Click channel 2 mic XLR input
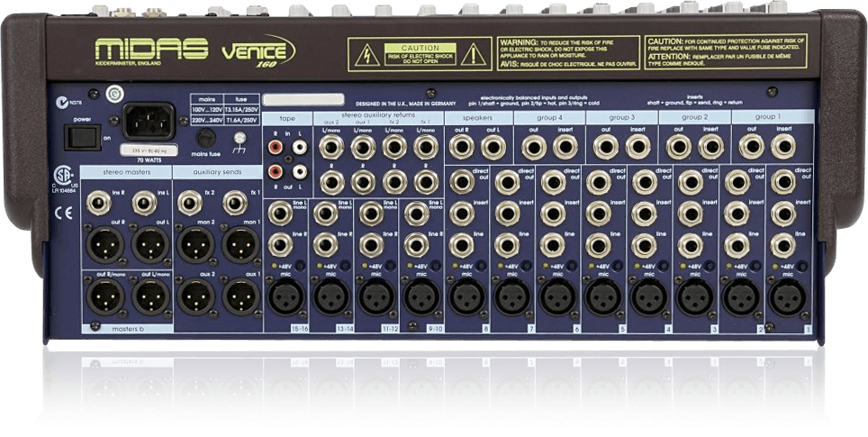This screenshot has width=868, height=437. tap(741, 296)
